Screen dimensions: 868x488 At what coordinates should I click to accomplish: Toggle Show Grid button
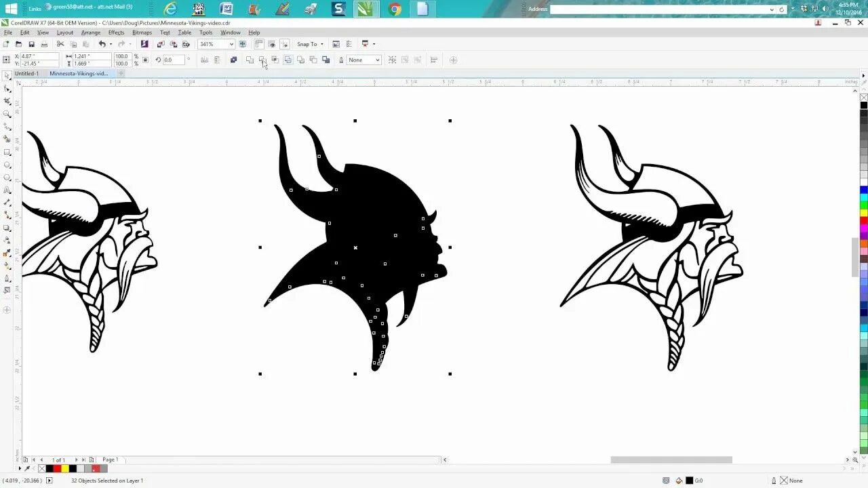coord(271,44)
